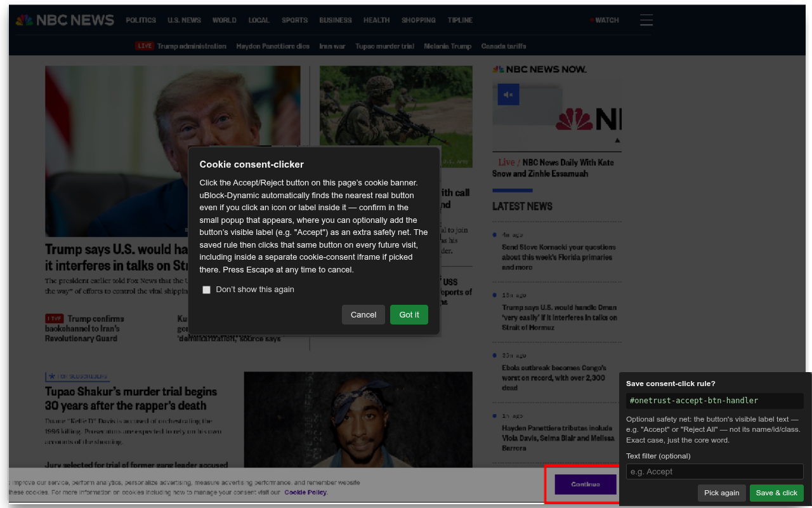The image size is (812, 508).
Task: Open the Politics nav section
Action: [x=141, y=20]
